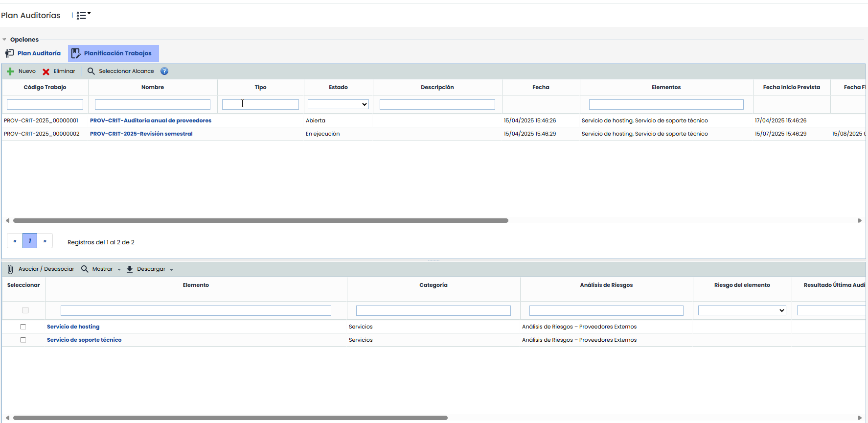Select the Planificación Trabajos tab
This screenshot has width=868, height=423.
[x=114, y=53]
